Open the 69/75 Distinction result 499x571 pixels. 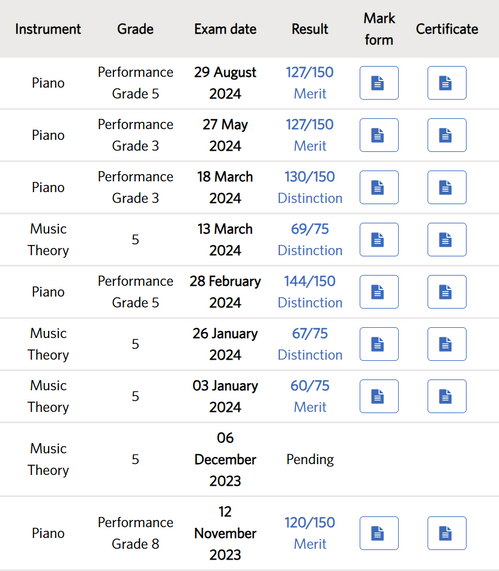[x=310, y=240]
